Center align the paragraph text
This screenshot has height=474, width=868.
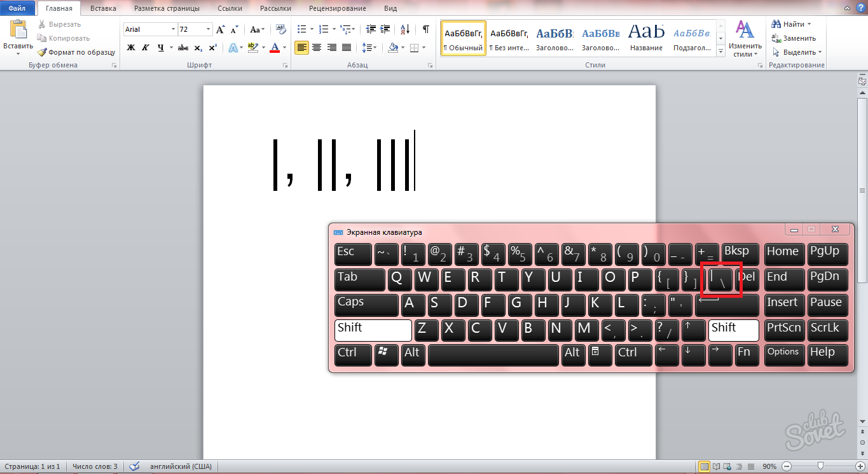click(316, 48)
